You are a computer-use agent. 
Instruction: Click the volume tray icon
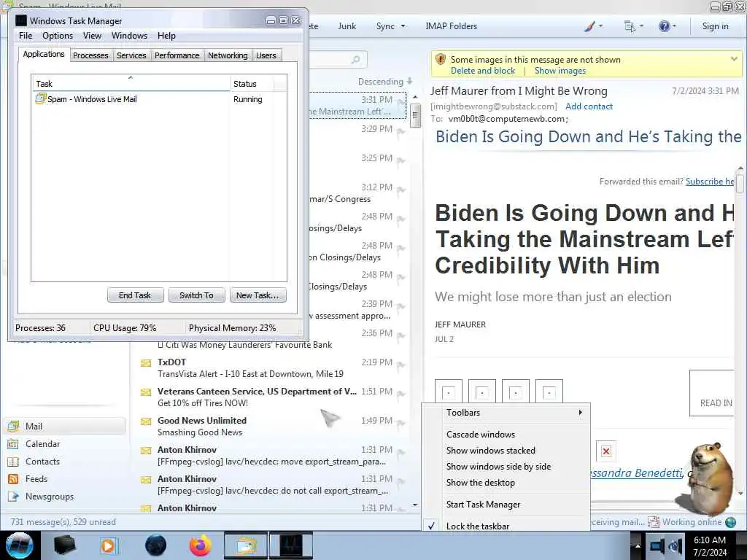coord(676,545)
